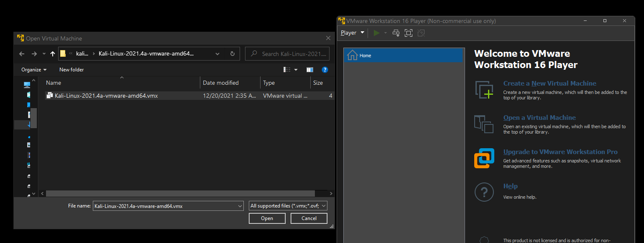Open the File name history dropdown arrow
The image size is (644, 243).
click(240, 206)
